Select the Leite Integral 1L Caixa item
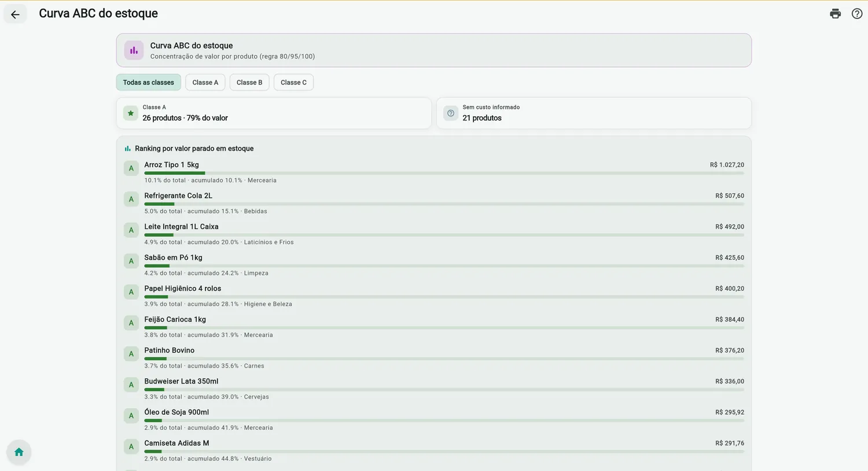Screen dimensions: 868x471 [434, 234]
